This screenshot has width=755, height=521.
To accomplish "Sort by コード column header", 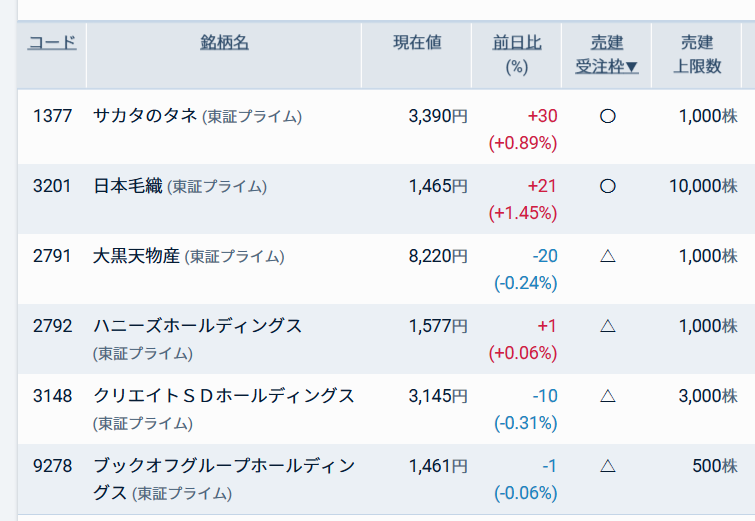I will pos(52,43).
